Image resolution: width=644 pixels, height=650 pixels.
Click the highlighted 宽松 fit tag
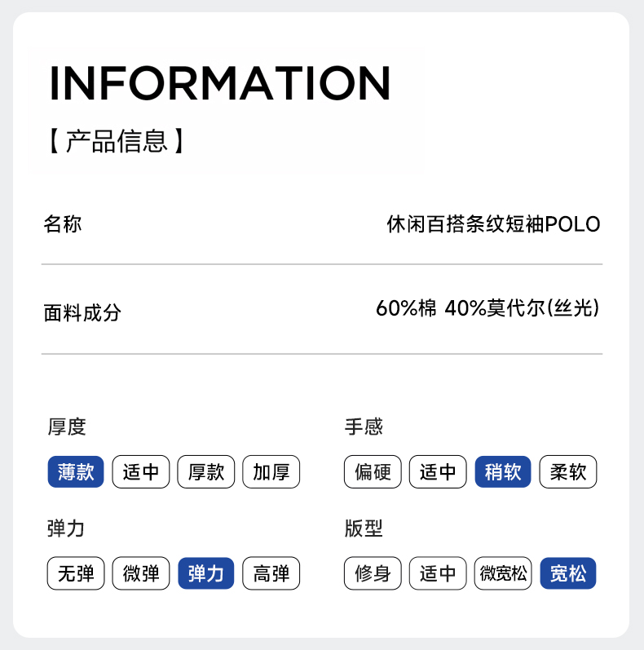point(568,573)
